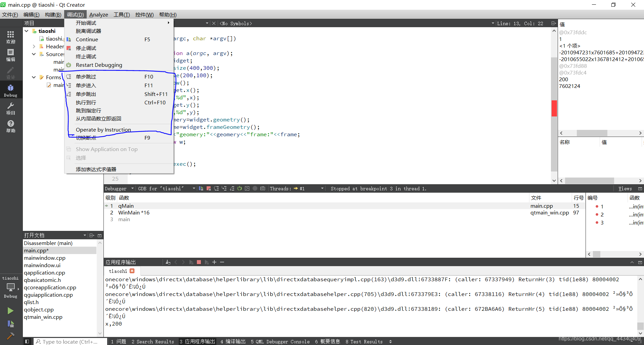Expand the Headers folder
Viewport: 644px width, 345px height.
coord(34,46)
